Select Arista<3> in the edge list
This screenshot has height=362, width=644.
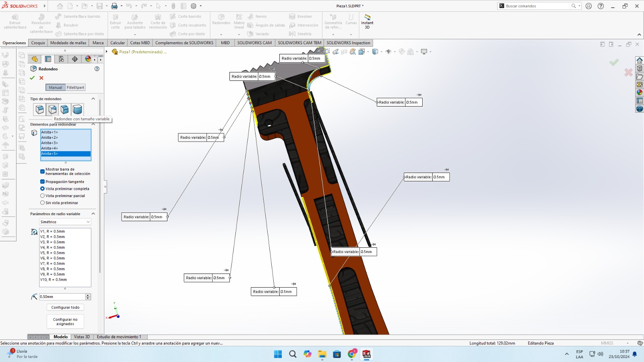[50, 143]
